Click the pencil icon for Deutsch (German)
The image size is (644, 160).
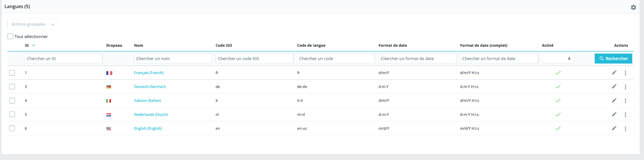pos(614,86)
